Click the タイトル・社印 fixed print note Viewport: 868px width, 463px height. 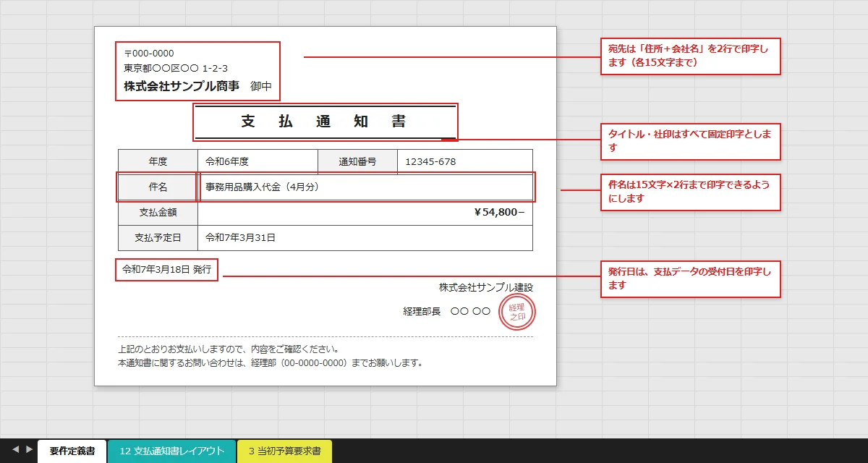tap(691, 141)
